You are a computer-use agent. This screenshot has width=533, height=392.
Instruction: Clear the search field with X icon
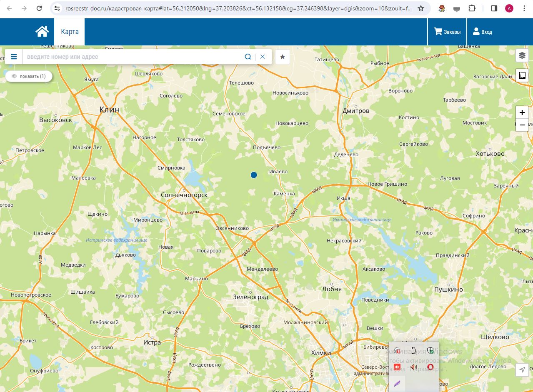click(263, 57)
